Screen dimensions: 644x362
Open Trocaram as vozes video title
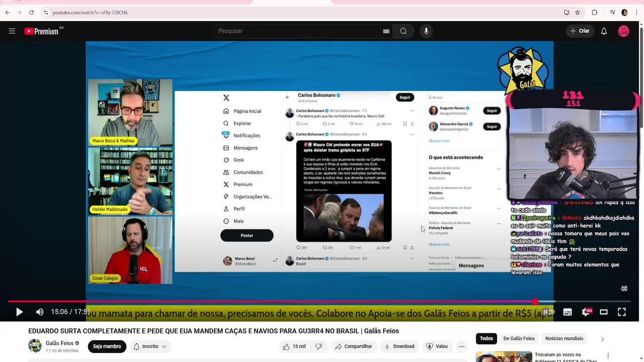point(566,357)
